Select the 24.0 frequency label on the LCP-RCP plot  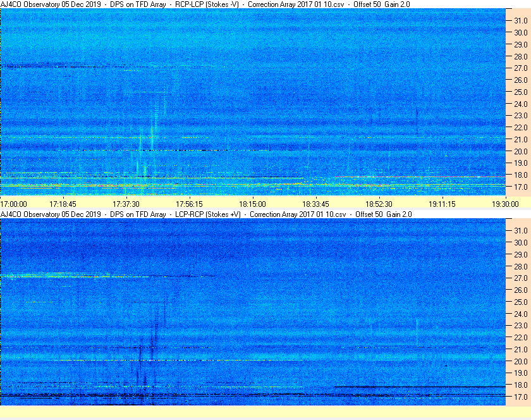click(521, 314)
